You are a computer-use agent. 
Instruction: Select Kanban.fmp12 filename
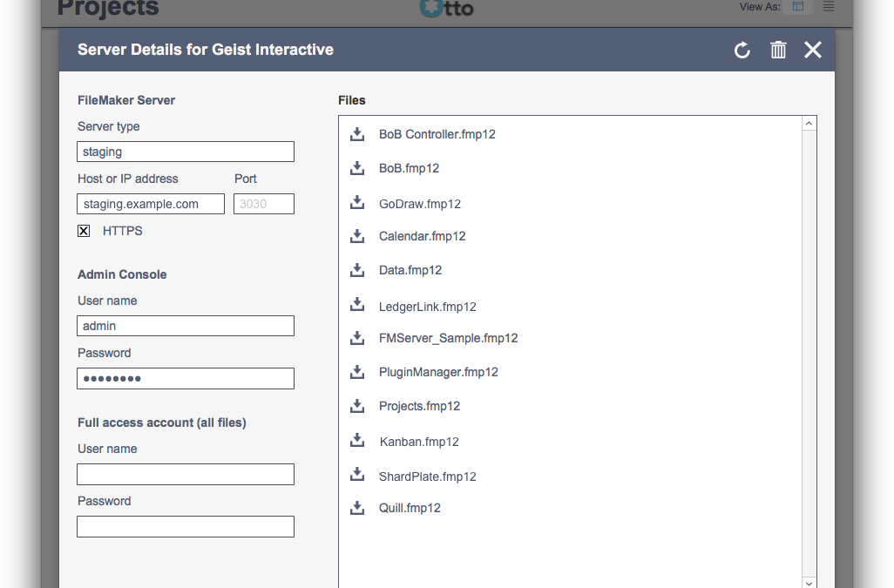pos(419,443)
